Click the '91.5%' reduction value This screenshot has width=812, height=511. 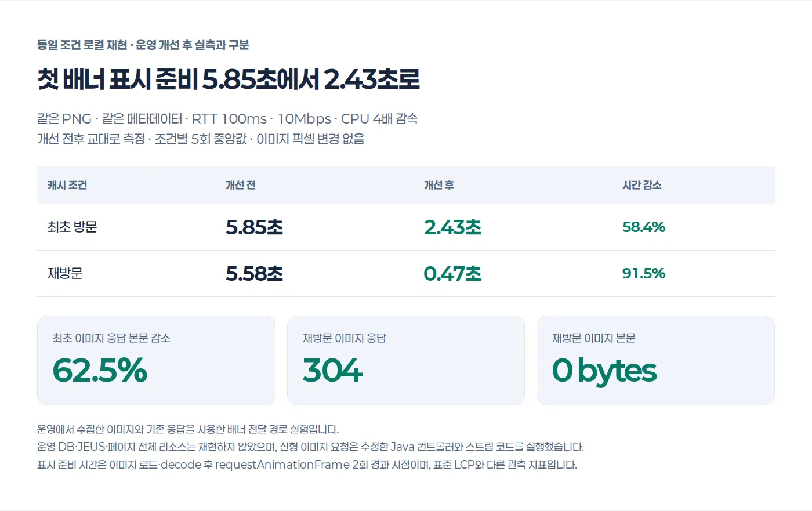click(644, 273)
